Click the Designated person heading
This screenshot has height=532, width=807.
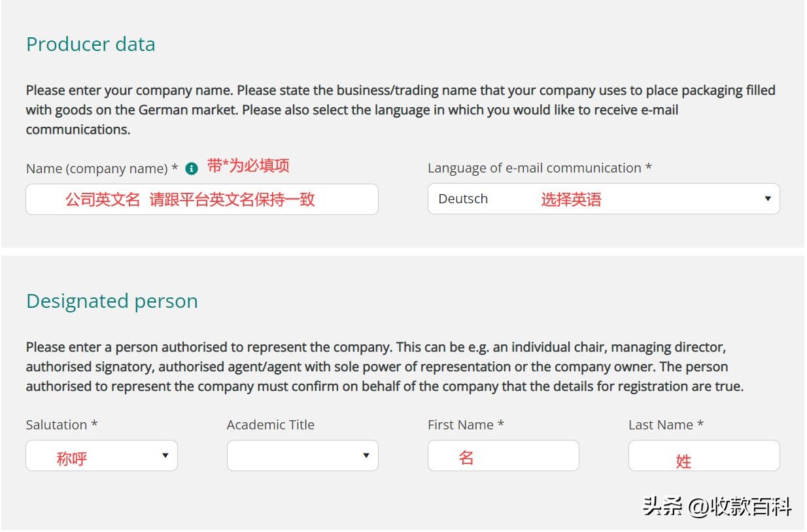tap(112, 301)
